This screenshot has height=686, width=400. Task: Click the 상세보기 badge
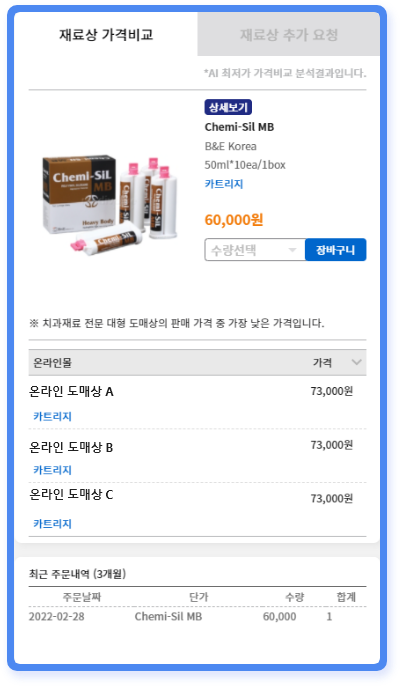point(228,107)
